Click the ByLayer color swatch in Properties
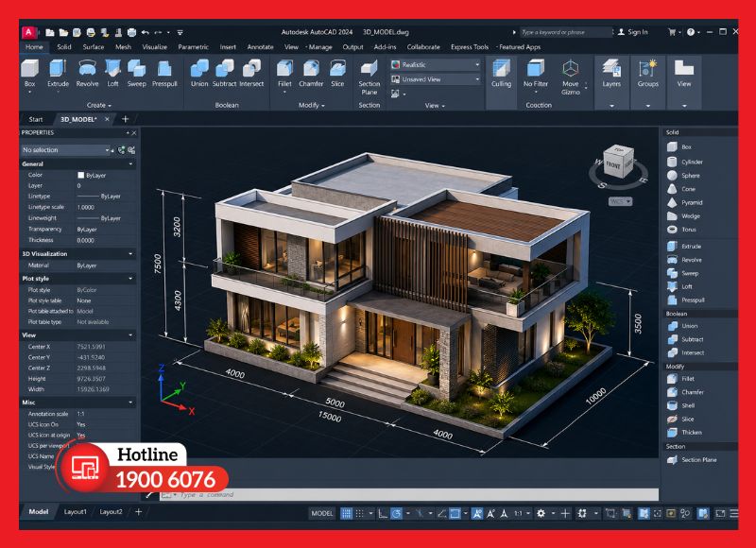The image size is (756, 548). [x=80, y=175]
